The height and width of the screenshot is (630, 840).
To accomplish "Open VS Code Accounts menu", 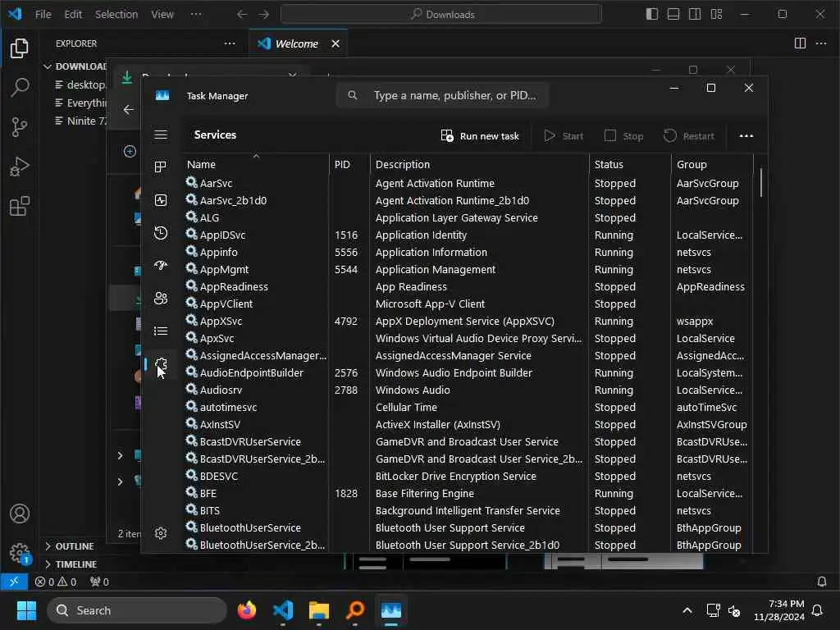I will coord(20,514).
